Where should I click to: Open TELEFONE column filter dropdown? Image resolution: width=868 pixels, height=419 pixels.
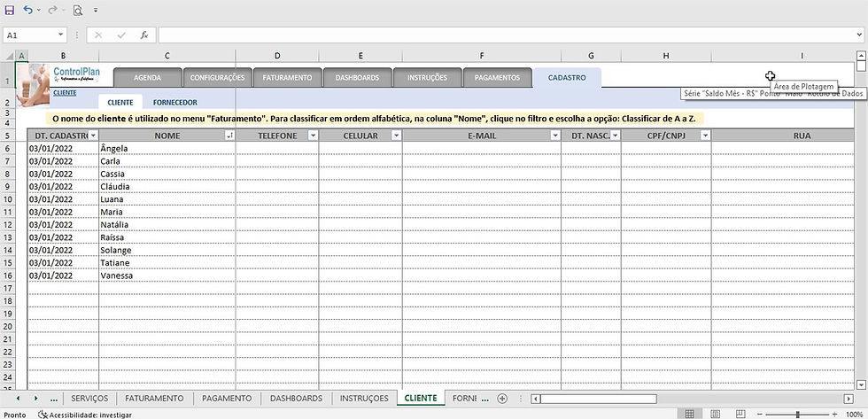[313, 136]
